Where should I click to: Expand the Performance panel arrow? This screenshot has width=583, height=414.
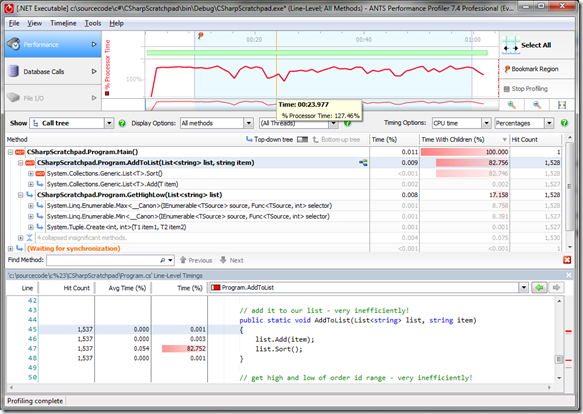click(x=94, y=44)
